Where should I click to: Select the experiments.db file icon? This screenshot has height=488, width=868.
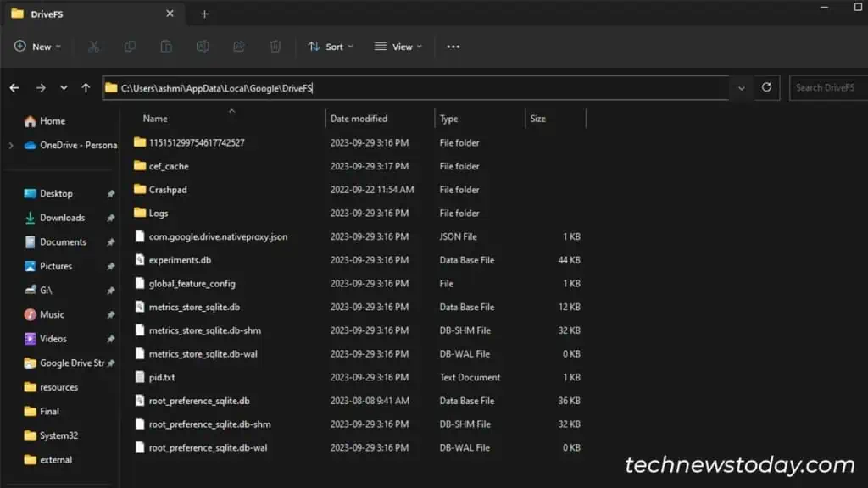coord(140,259)
